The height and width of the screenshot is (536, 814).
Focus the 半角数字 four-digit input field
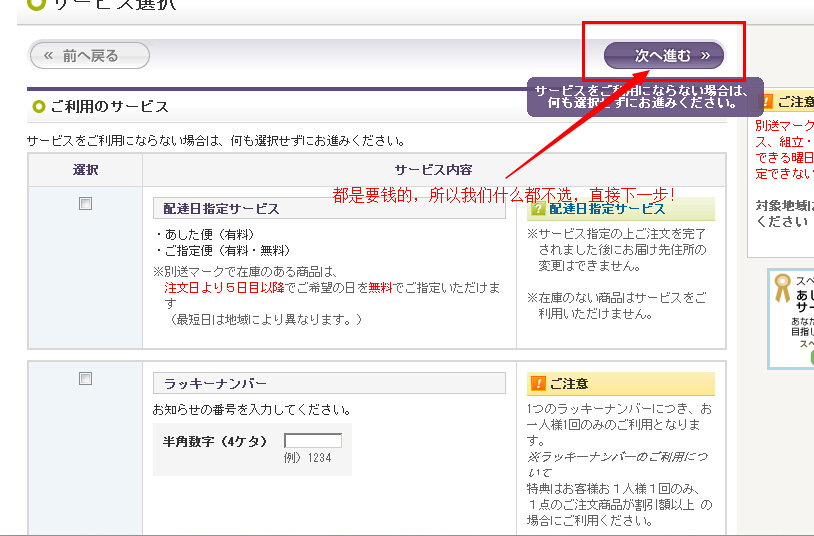[x=313, y=440]
